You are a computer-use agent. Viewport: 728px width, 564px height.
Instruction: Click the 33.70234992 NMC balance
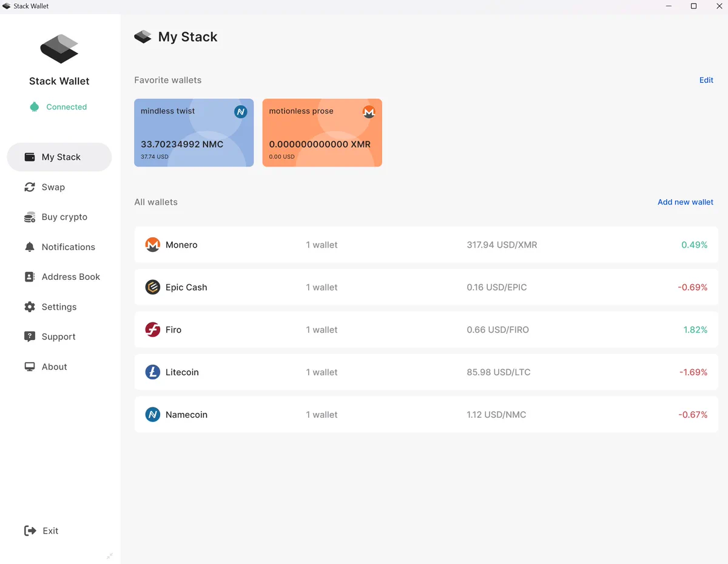coord(182,144)
